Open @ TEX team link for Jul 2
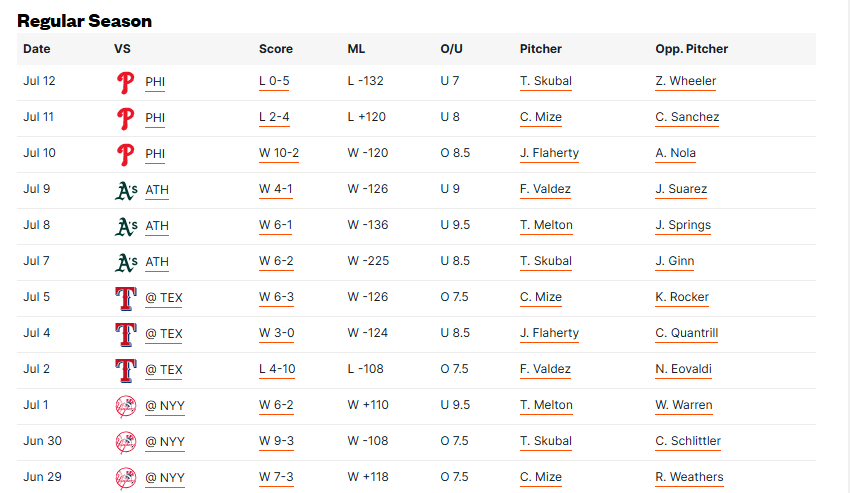This screenshot has height=493, width=850. pos(164,370)
